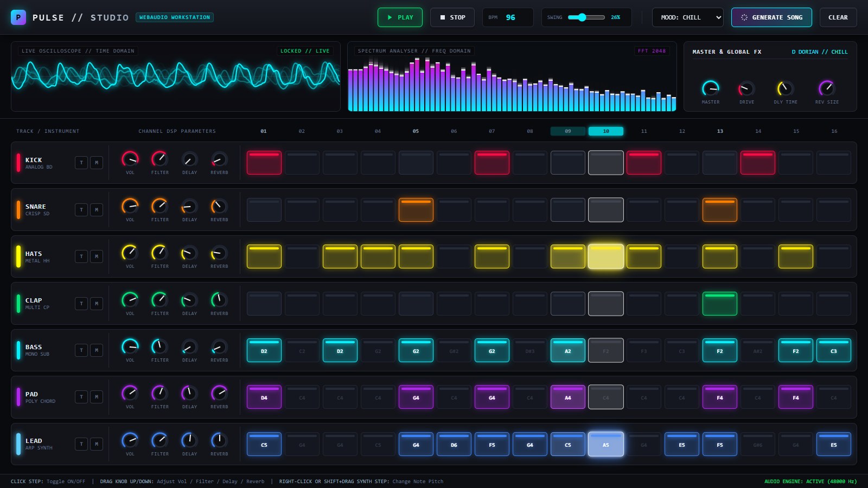
Task: Click the 'D DORIAN // CHILL' label
Action: click(x=820, y=52)
